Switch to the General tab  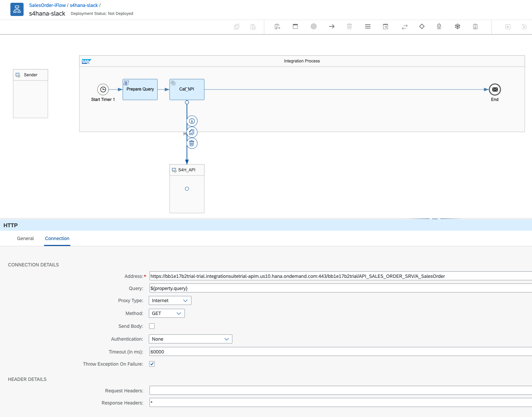pos(25,238)
